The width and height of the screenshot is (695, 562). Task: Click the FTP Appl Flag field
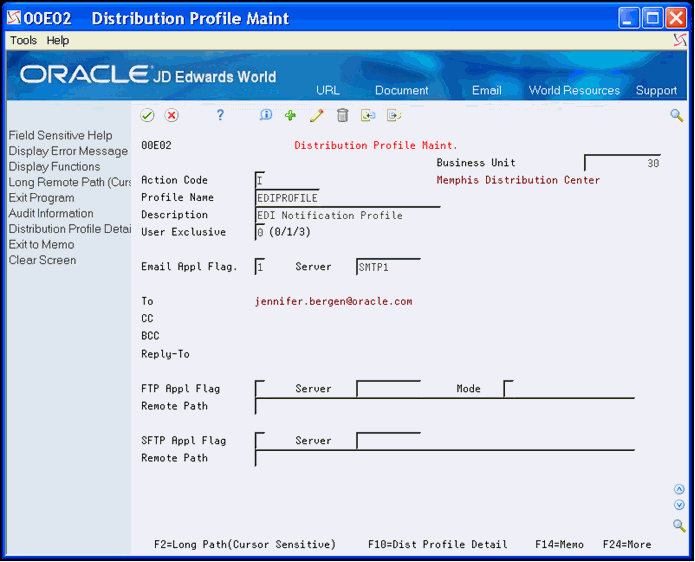click(260, 389)
